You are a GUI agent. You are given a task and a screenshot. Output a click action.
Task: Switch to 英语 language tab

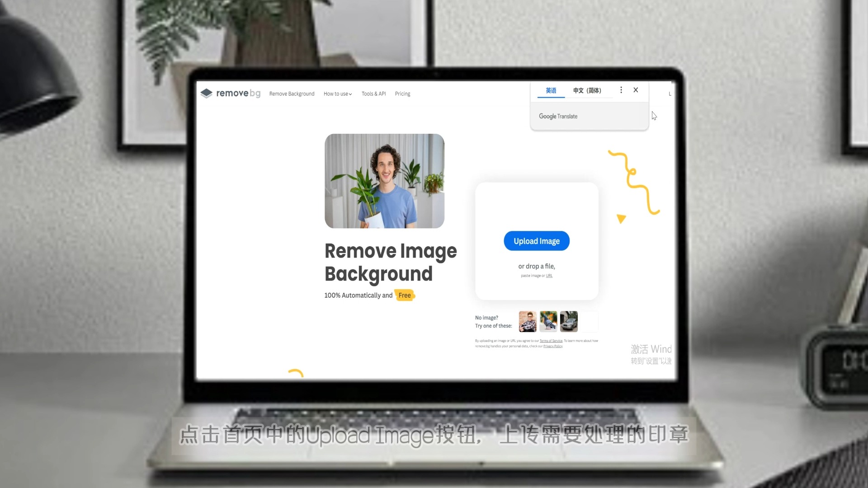[x=551, y=90]
